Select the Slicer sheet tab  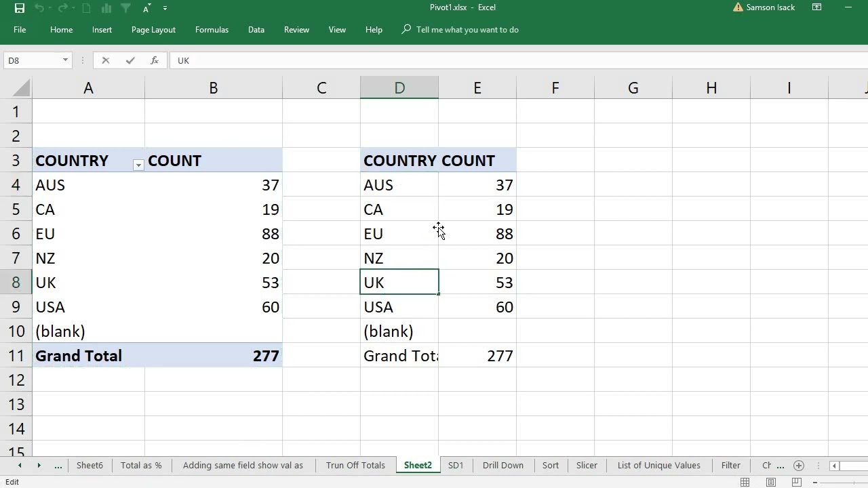587,466
